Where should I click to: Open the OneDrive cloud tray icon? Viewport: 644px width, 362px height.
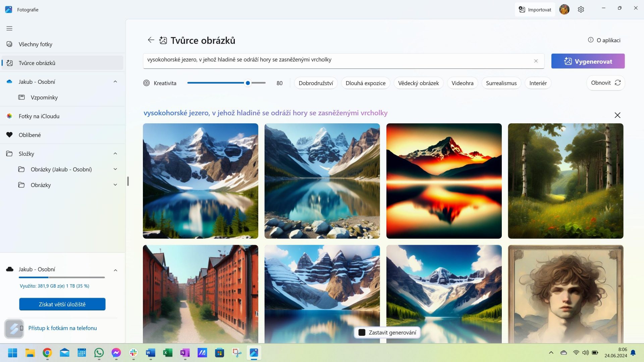[564, 353]
